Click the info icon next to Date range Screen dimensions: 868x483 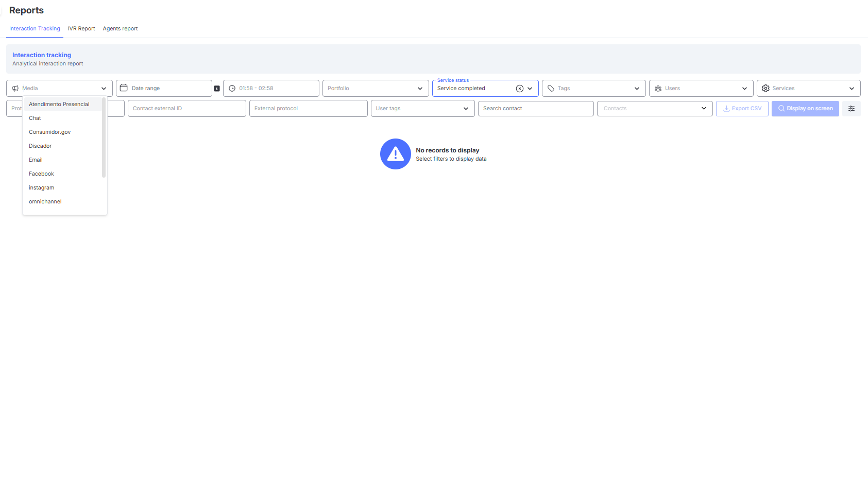[217, 89]
